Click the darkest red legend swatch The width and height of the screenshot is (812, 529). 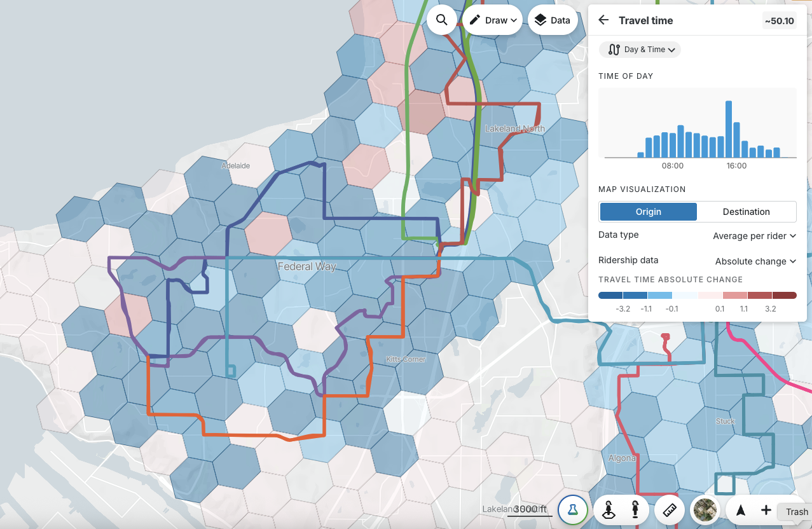click(784, 296)
